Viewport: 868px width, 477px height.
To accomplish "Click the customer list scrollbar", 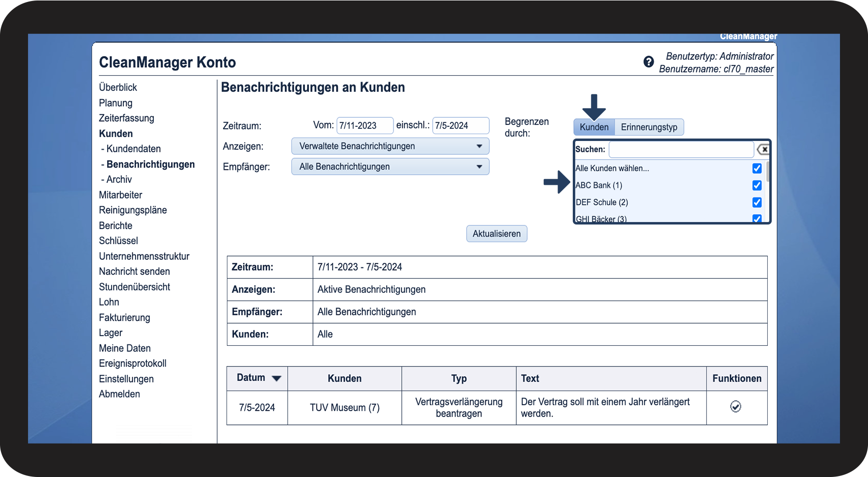I will 767,172.
